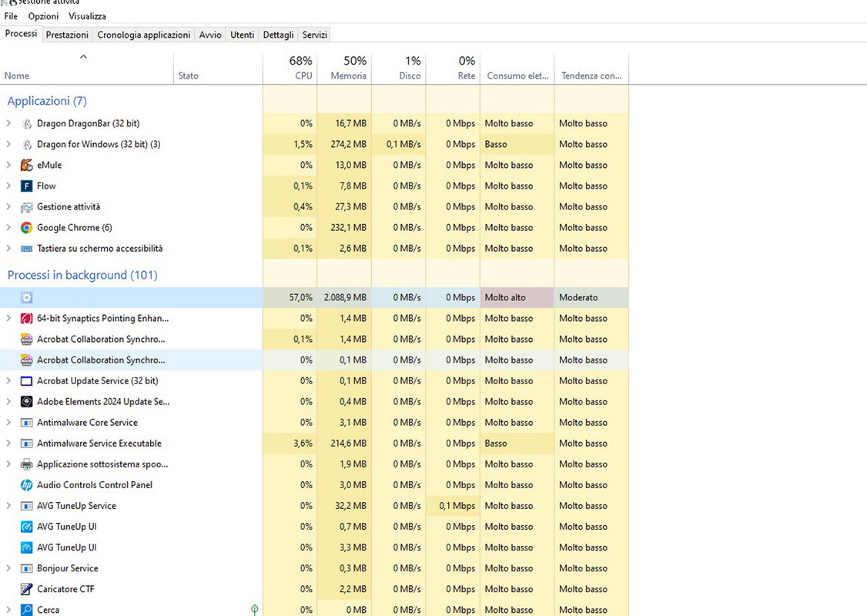Click the first Acrobat Collaboration Synchronizer icon

coord(26,340)
